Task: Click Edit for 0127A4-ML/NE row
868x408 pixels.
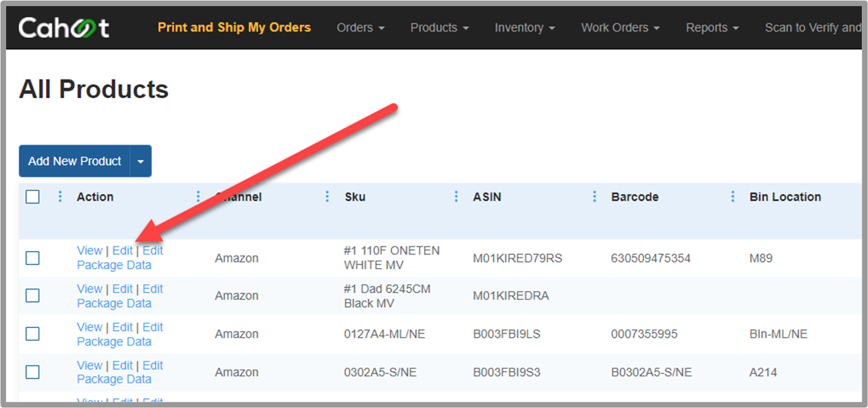Action: coord(123,328)
